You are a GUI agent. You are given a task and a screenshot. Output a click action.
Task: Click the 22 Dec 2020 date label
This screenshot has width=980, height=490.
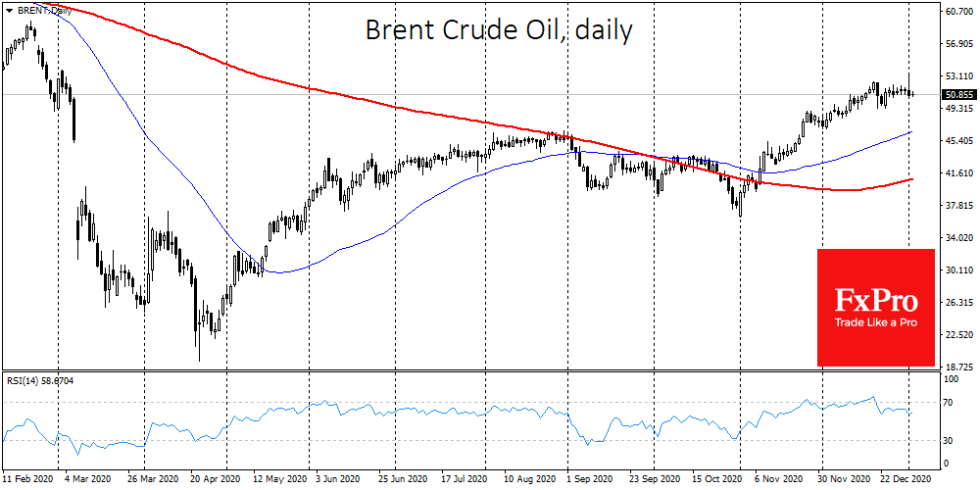907,477
